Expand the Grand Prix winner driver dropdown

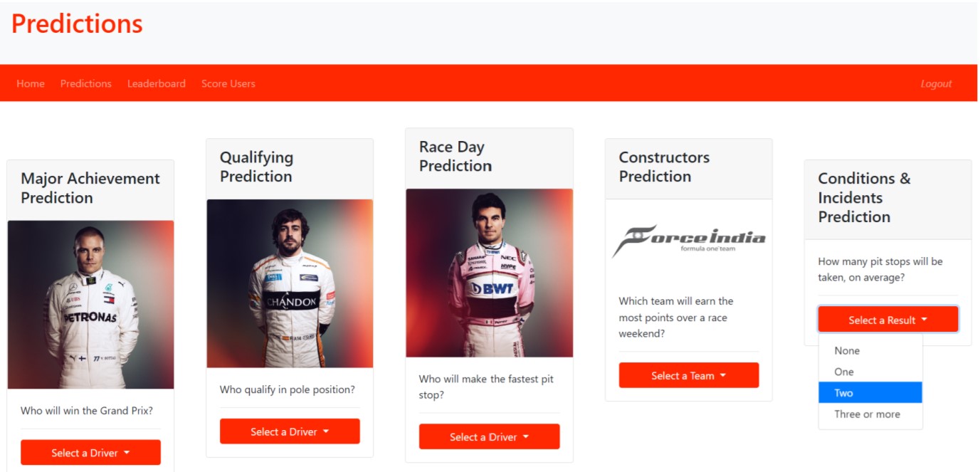point(90,452)
